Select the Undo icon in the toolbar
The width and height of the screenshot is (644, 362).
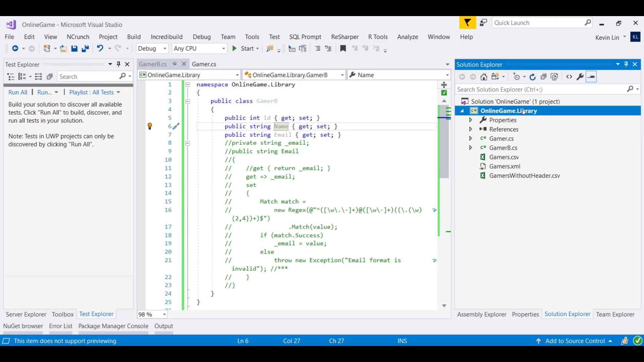pos(100,49)
